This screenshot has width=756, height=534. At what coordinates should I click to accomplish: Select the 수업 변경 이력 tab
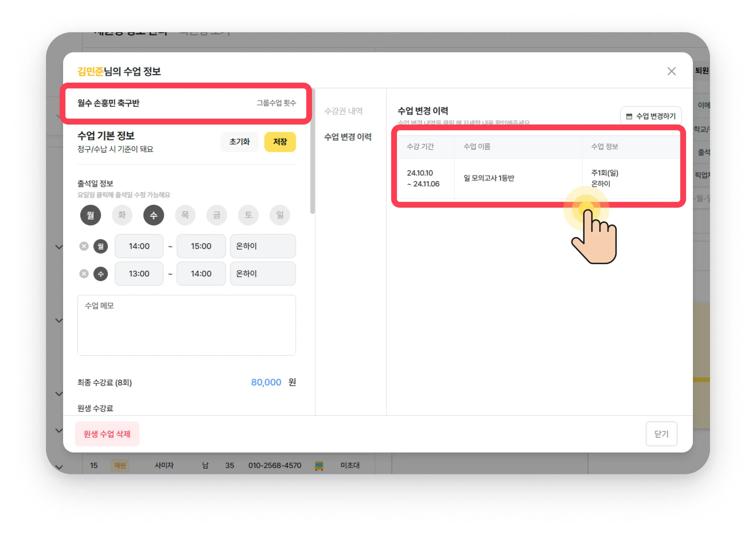tap(348, 137)
